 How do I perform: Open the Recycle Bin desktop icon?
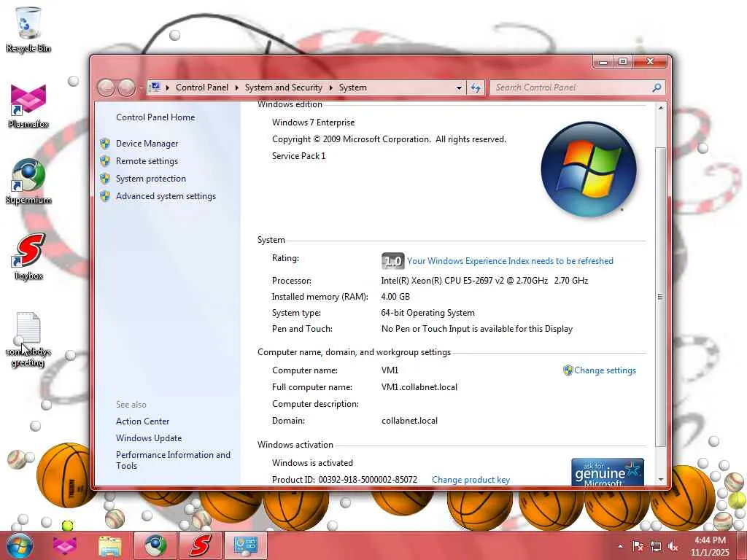click(x=28, y=29)
